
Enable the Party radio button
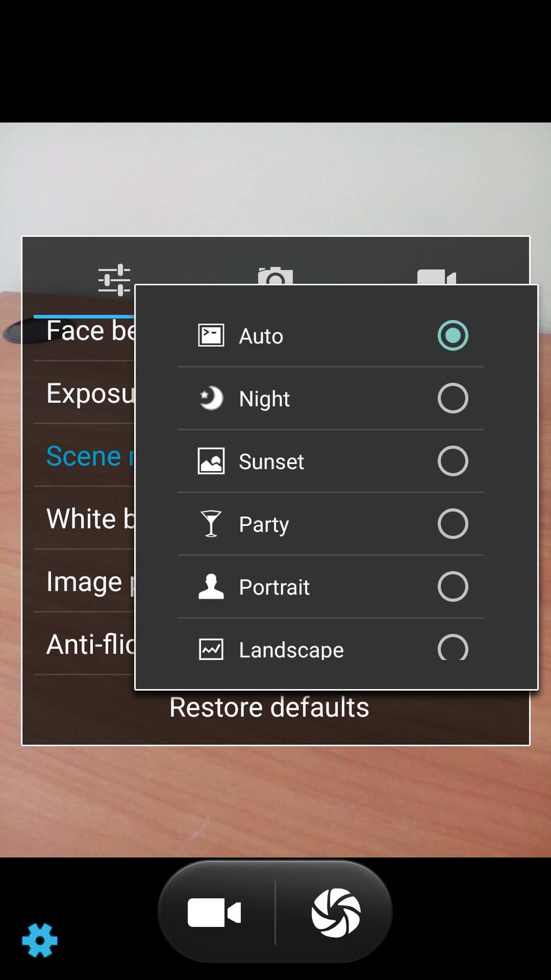pos(453,524)
